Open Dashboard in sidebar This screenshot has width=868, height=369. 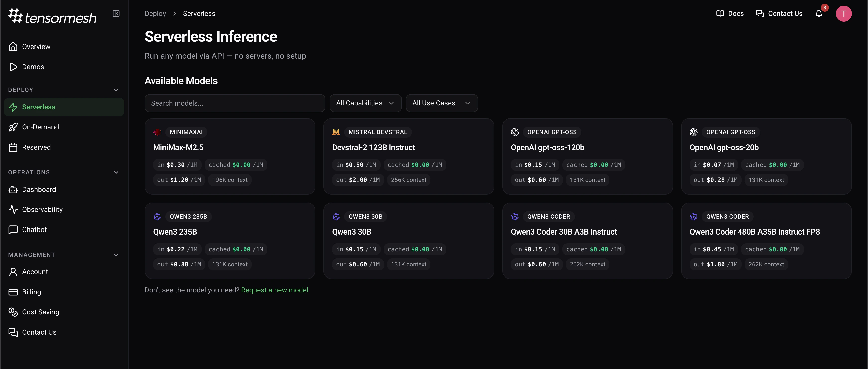pyautogui.click(x=64, y=190)
